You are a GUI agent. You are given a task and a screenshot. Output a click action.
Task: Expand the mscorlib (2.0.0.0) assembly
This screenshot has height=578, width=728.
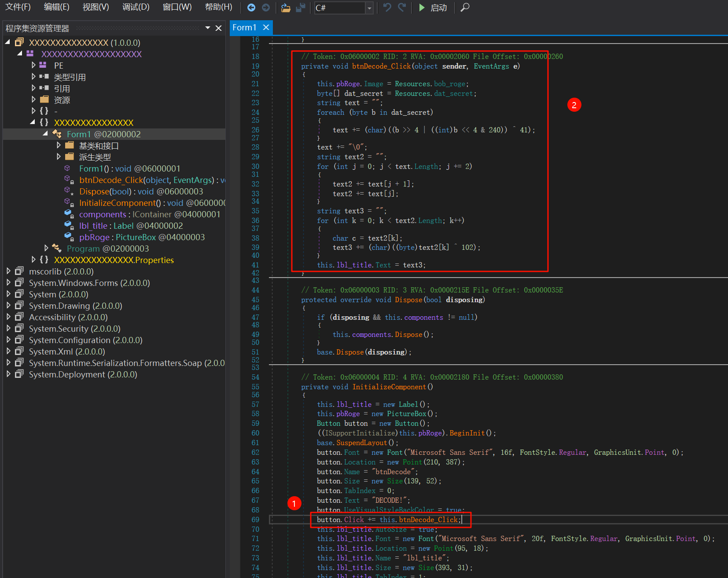[8, 271]
